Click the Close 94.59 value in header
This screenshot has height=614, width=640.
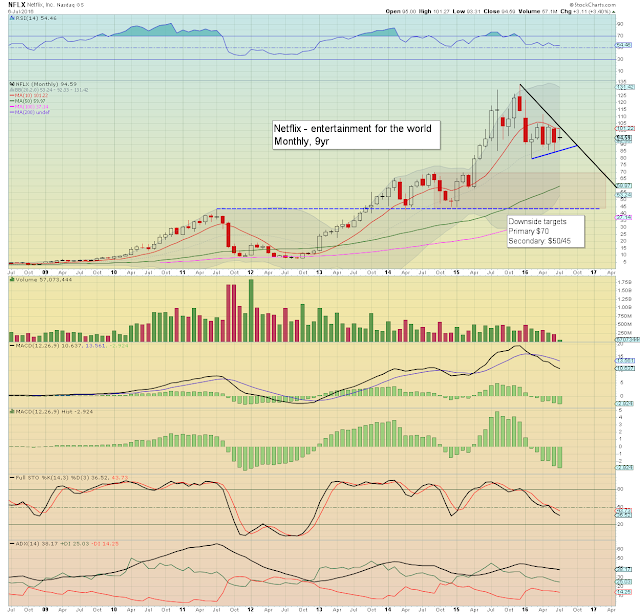click(500, 11)
